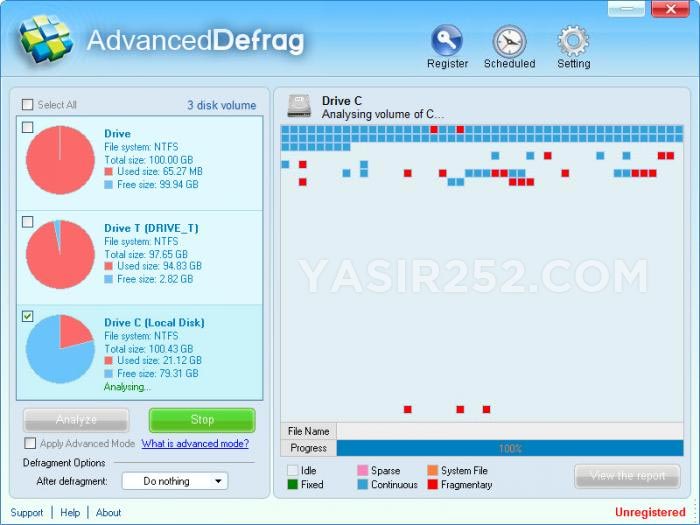Tick the Select All checkbox
The height and width of the screenshot is (525, 700).
click(x=28, y=104)
